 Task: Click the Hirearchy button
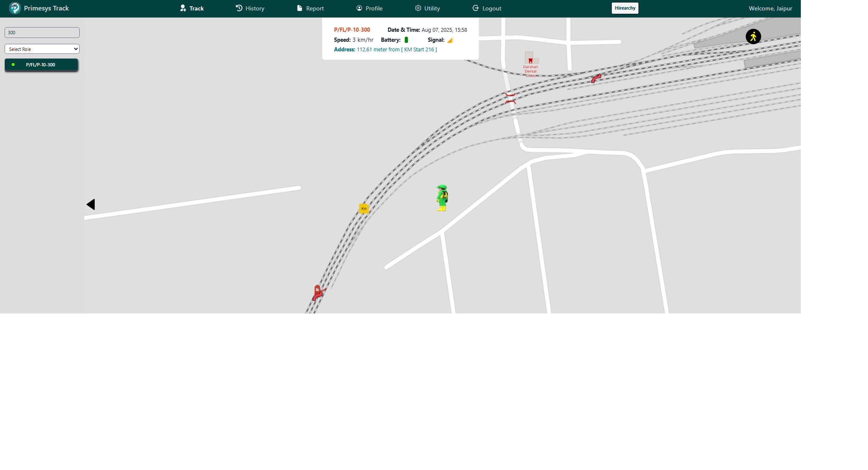[x=625, y=8]
